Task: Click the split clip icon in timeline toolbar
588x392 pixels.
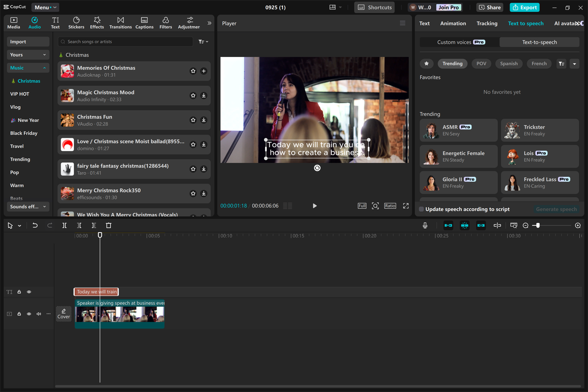Action: [x=64, y=226]
